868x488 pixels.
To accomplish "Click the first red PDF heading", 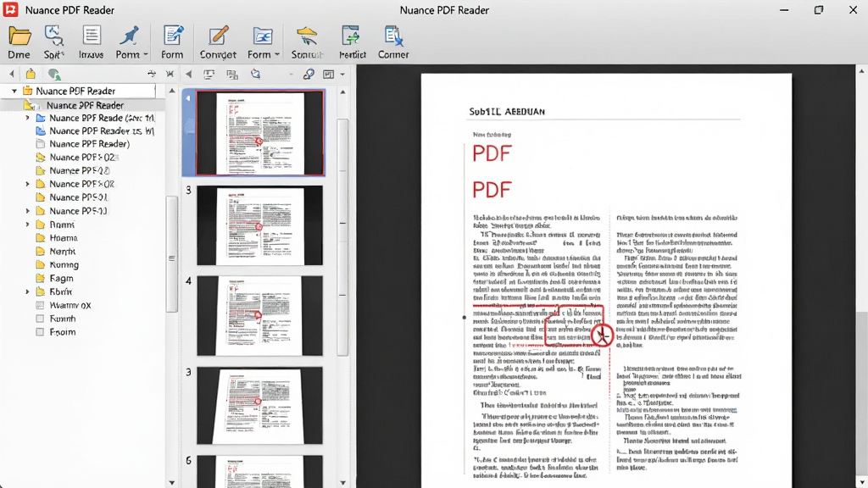I will 492,153.
